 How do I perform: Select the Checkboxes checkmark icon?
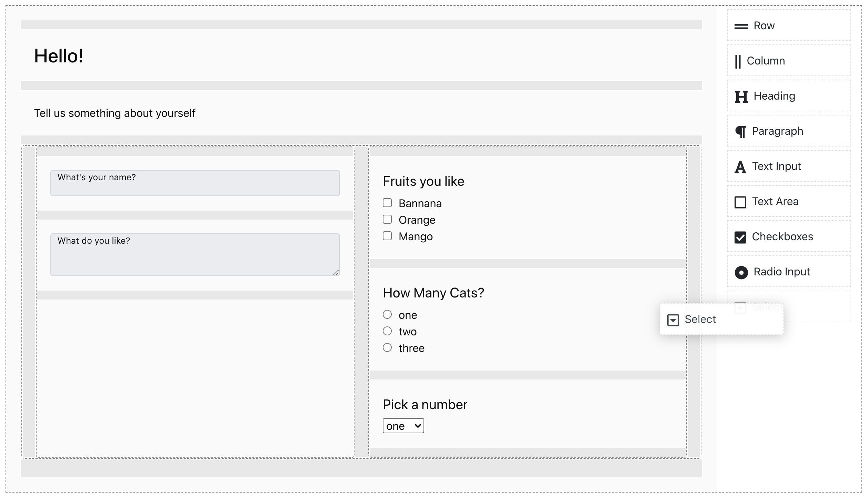click(740, 237)
